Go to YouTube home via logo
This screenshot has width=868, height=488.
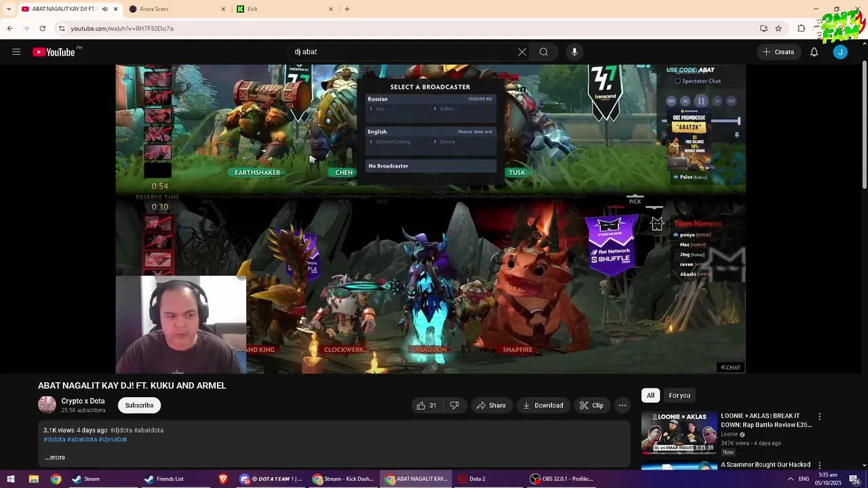[54, 52]
